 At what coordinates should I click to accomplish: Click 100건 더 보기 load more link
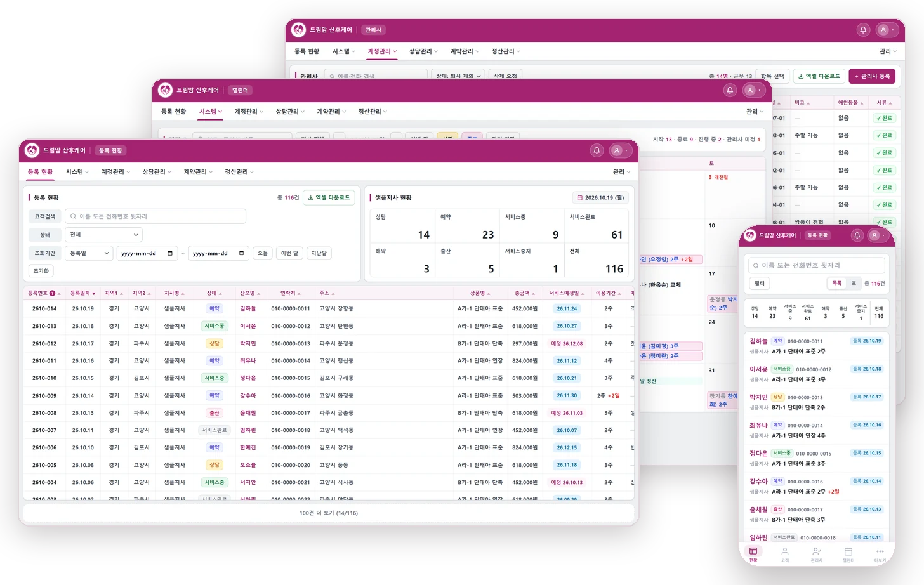(329, 513)
